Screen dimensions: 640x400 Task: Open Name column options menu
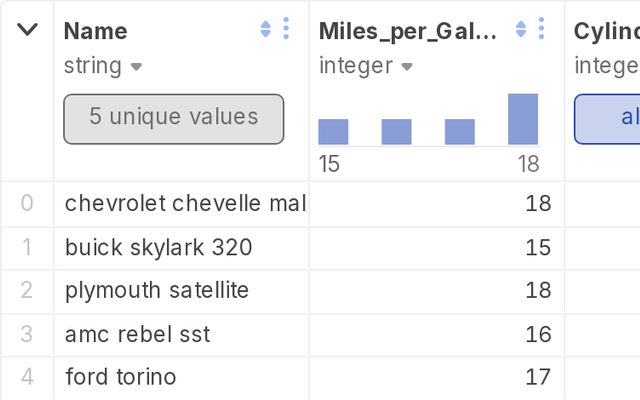286,30
